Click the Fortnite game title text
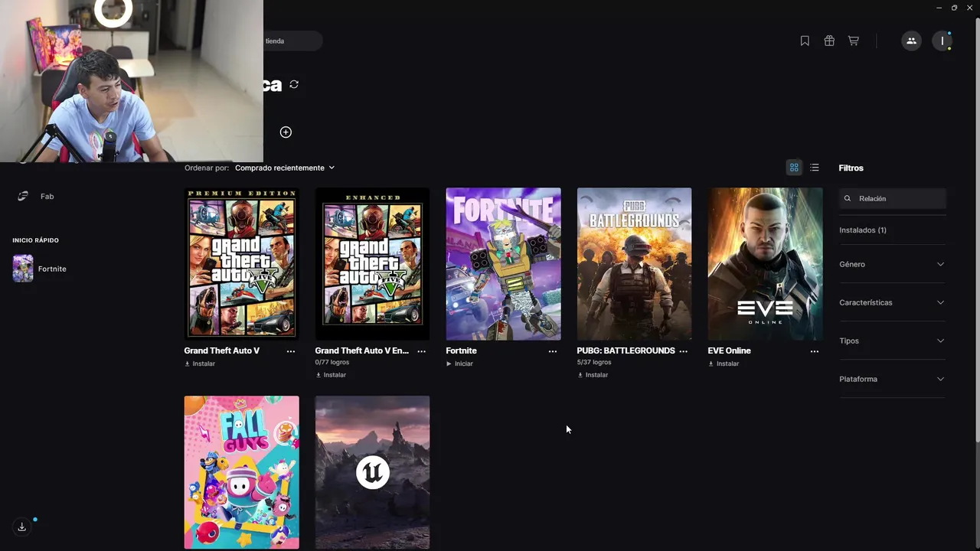The height and width of the screenshot is (551, 980). click(462, 350)
